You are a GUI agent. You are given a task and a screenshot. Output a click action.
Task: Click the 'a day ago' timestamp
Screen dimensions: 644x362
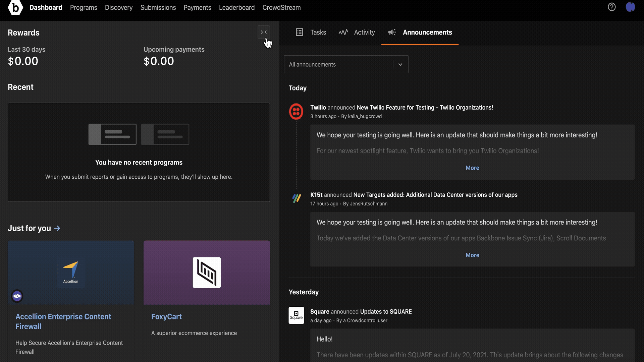click(x=321, y=320)
